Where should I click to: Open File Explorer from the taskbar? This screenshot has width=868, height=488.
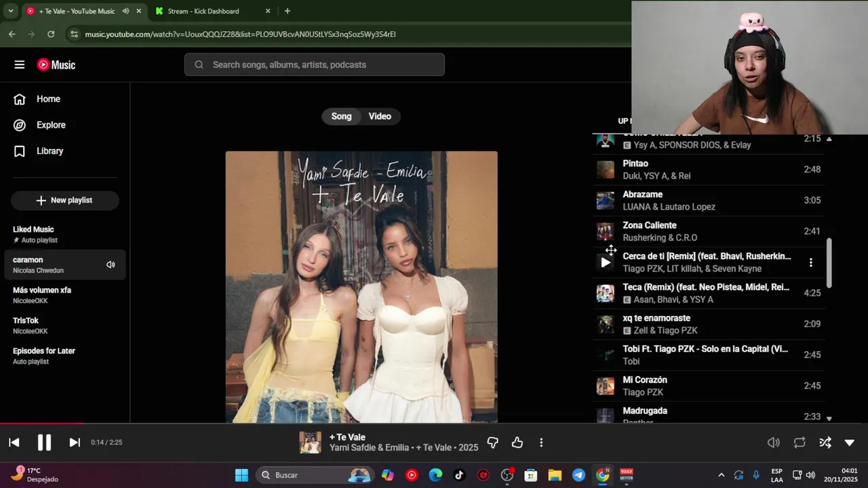coord(555,475)
